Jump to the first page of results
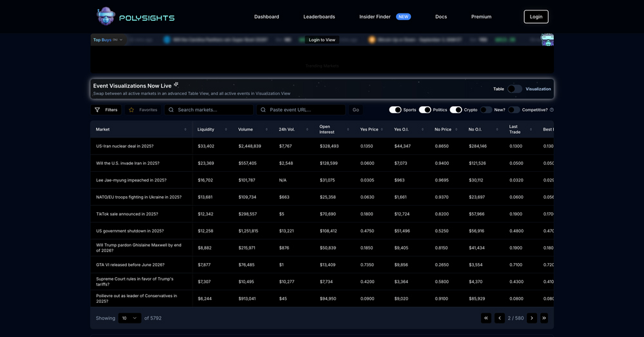Screen dimensions: 644x337 point(486,318)
